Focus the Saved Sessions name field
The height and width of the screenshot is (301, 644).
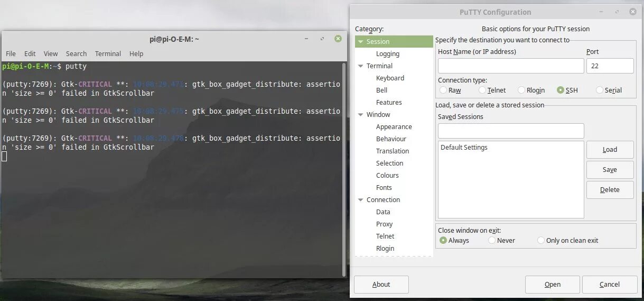click(511, 131)
